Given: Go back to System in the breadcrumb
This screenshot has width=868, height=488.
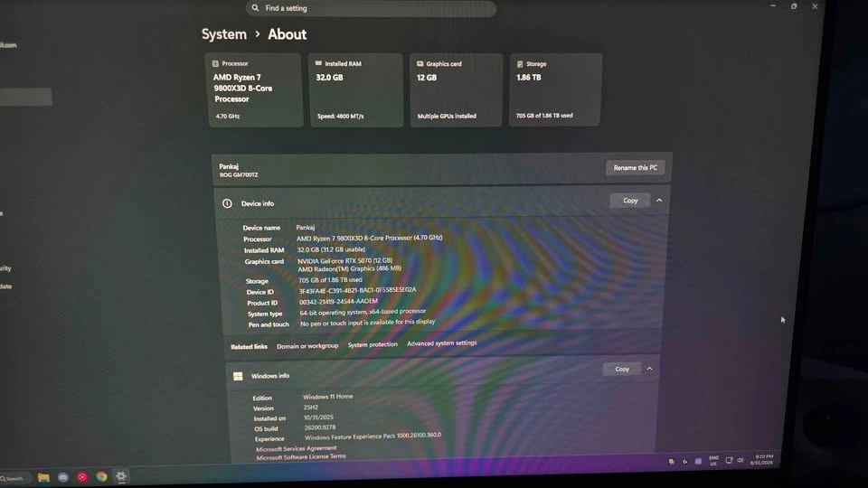Looking at the screenshot, I should pos(223,34).
